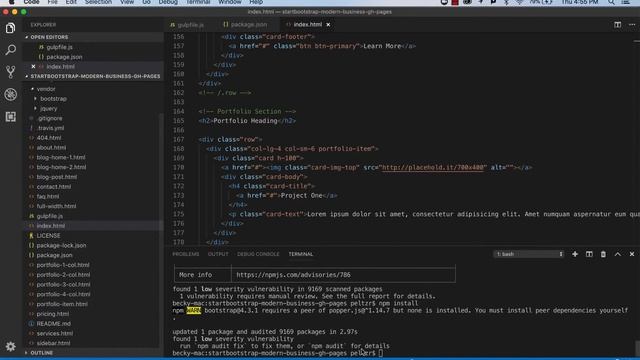The width and height of the screenshot is (640, 360).
Task: Open services.html file
Action: click(54, 334)
